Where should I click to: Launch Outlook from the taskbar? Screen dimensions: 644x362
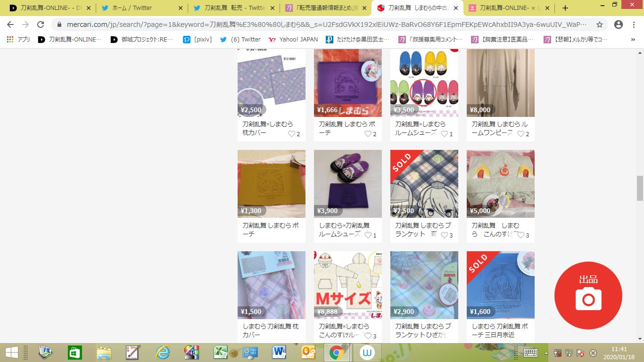pyautogui.click(x=308, y=353)
